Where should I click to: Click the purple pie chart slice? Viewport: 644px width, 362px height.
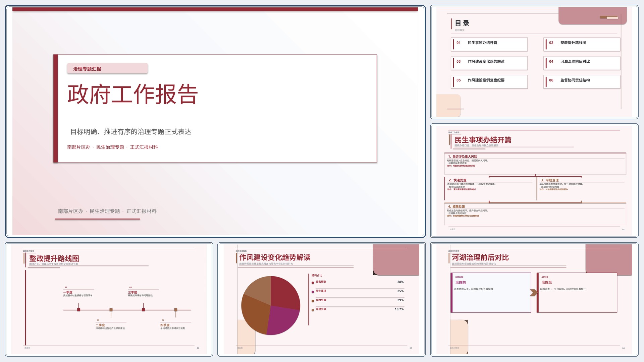pyautogui.click(x=284, y=320)
